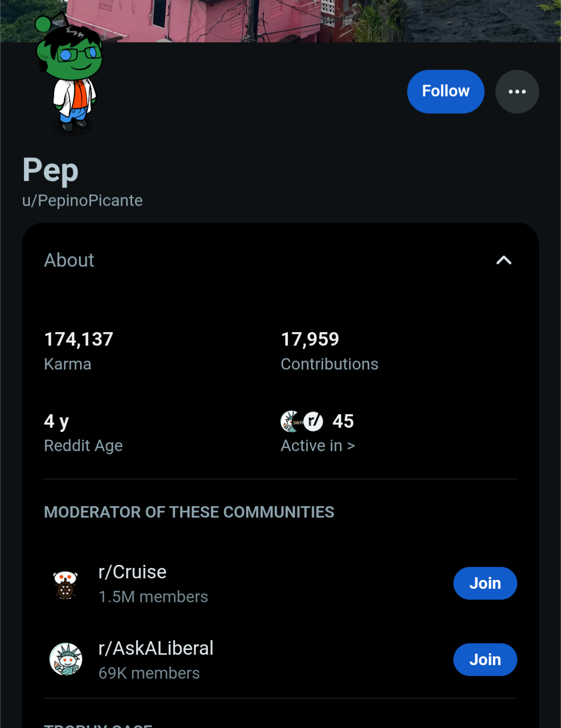This screenshot has width=561, height=728.
Task: Follow user PepinoPicante
Action: [445, 91]
